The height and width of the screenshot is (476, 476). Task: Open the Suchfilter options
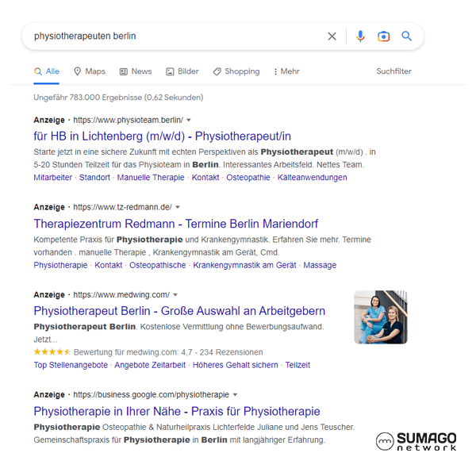pos(393,71)
